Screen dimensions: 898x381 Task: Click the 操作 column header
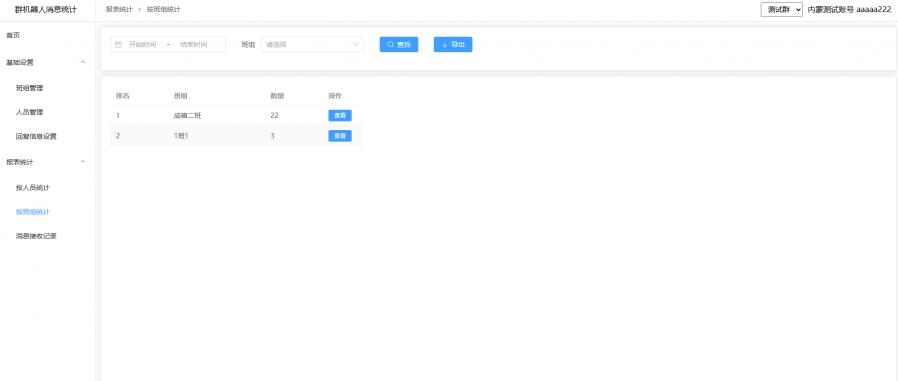[335, 96]
